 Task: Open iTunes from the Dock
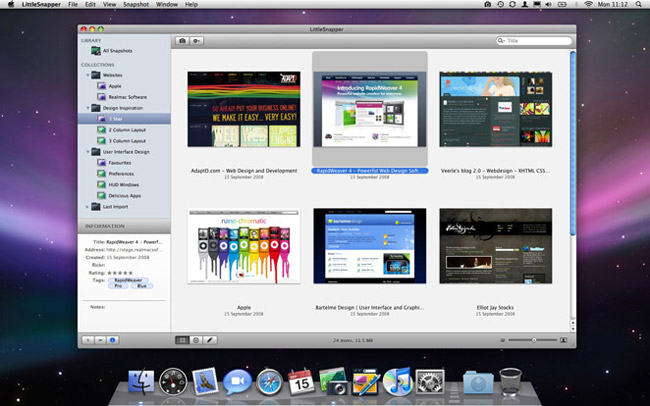398,382
